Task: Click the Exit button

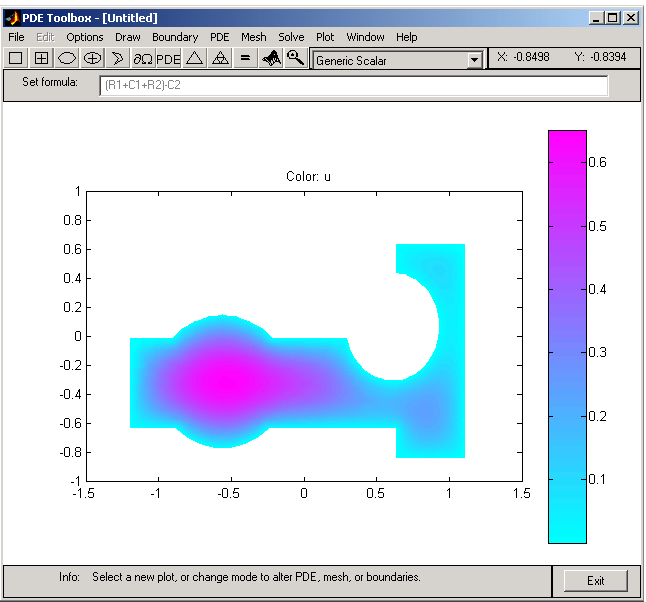Action: pyautogui.click(x=596, y=581)
